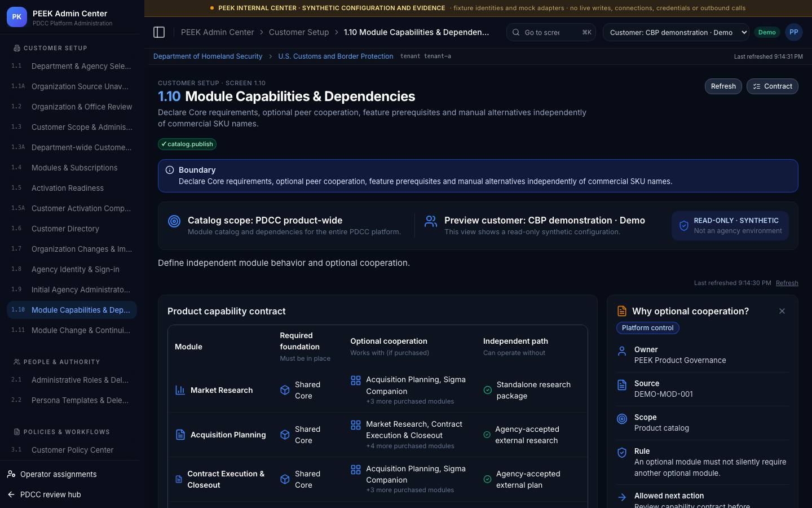Click the Platform control tag
Screen dimensions: 812x508
pyautogui.click(x=647, y=328)
